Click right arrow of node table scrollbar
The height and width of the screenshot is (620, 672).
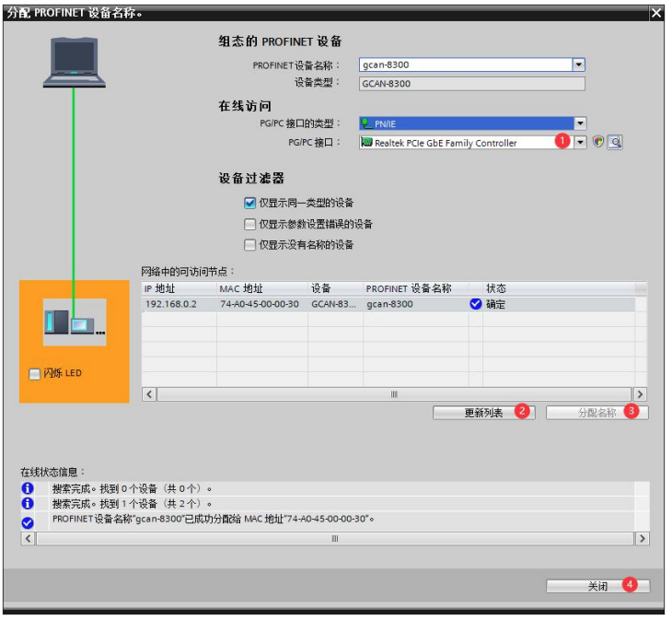[x=640, y=394]
